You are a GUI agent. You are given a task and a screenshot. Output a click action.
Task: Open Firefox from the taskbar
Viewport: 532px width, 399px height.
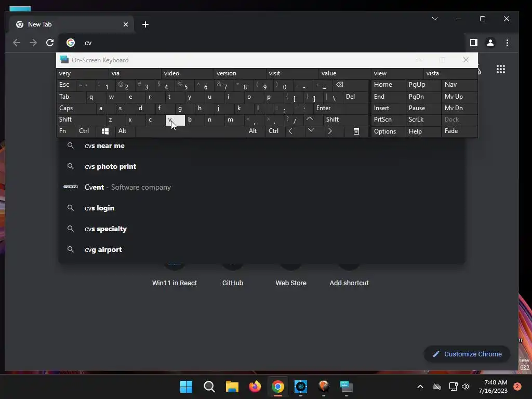[x=255, y=387]
